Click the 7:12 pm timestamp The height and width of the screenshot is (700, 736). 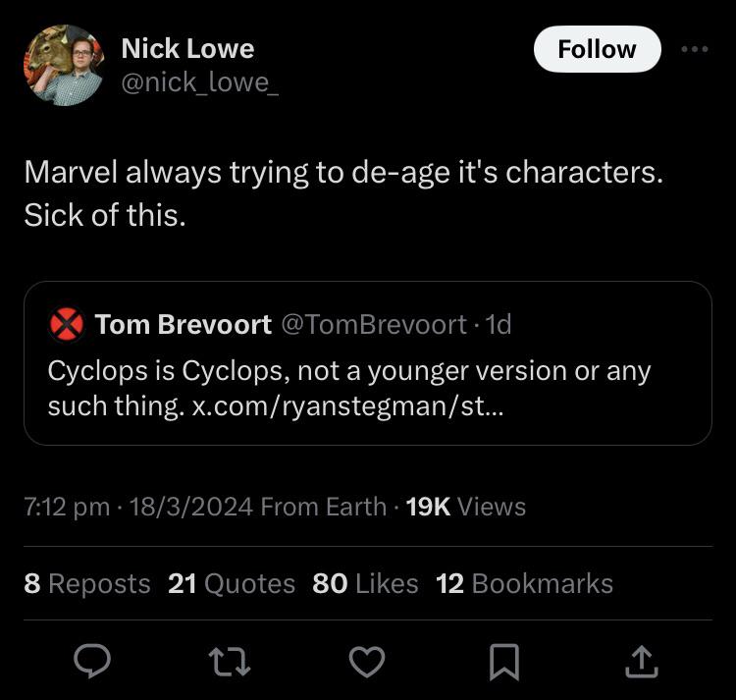(67, 507)
